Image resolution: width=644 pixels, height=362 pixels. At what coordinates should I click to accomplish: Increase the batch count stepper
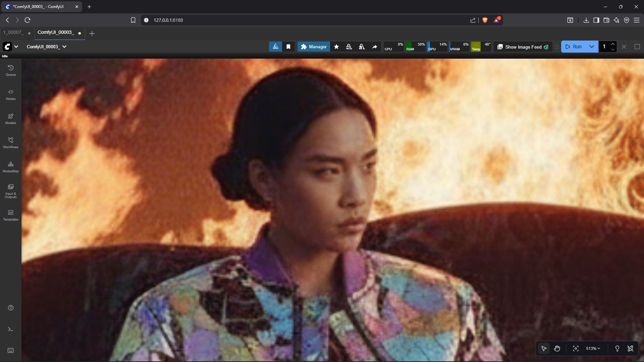[x=612, y=44]
